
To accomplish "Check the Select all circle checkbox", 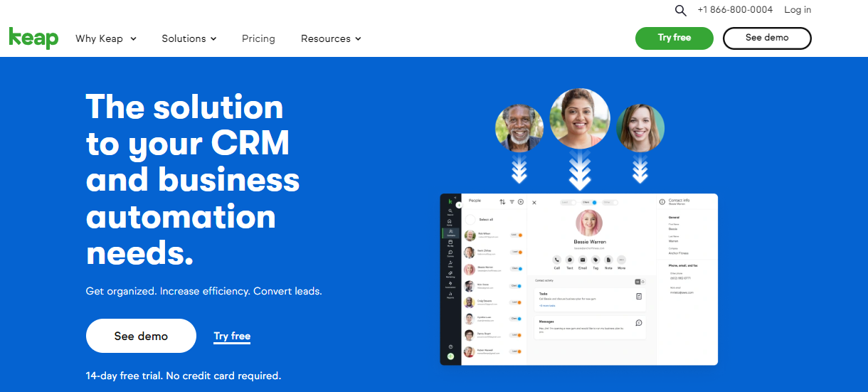I will click(x=470, y=219).
